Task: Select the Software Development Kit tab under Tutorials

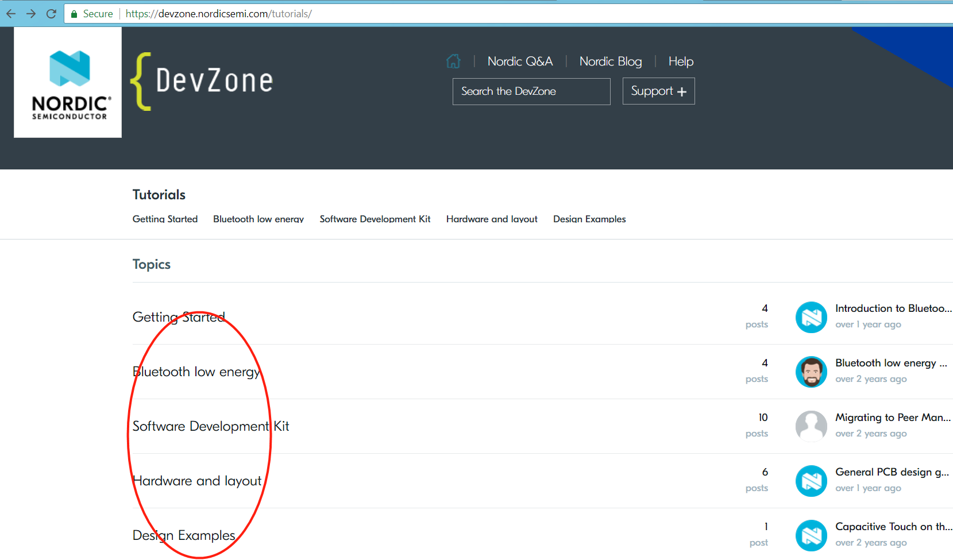Action: (375, 219)
